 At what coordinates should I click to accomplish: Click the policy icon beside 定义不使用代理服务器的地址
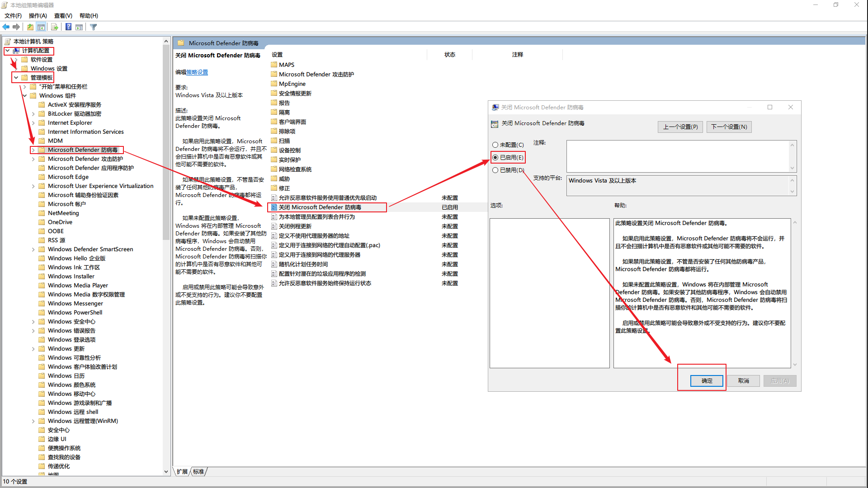(x=274, y=236)
